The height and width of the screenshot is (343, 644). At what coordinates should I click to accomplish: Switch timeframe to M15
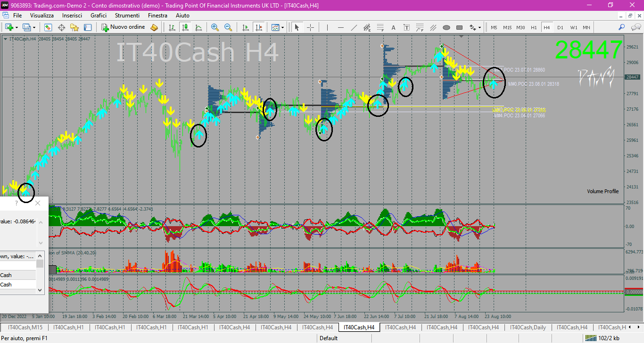click(507, 27)
